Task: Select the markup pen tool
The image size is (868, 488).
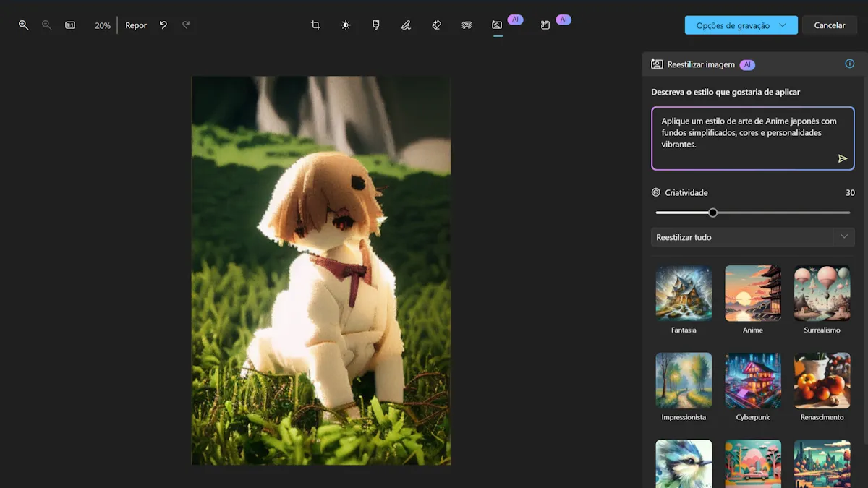Action: 406,25
